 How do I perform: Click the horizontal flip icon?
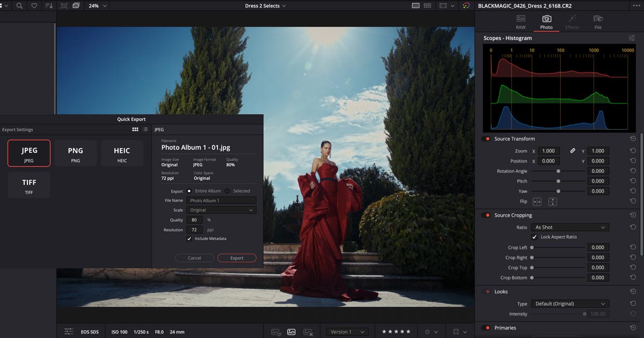point(537,202)
